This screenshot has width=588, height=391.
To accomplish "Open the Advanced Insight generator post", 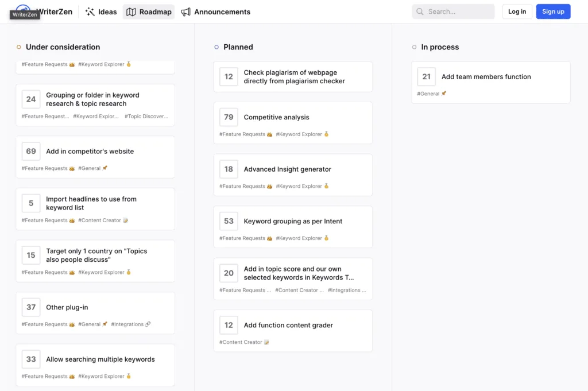I will 287,169.
